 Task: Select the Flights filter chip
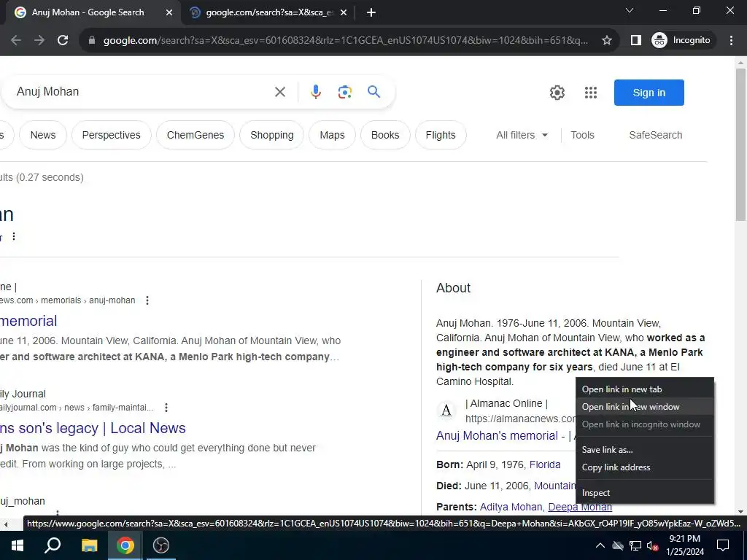coord(441,135)
